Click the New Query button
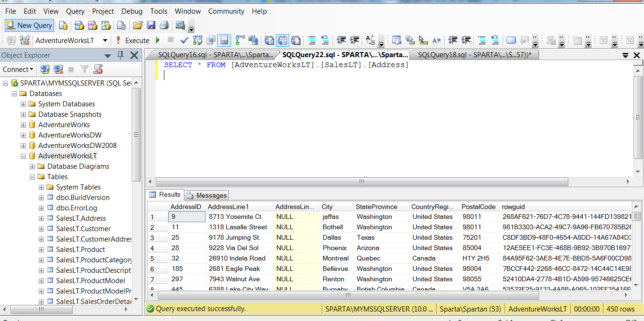 tap(29, 26)
